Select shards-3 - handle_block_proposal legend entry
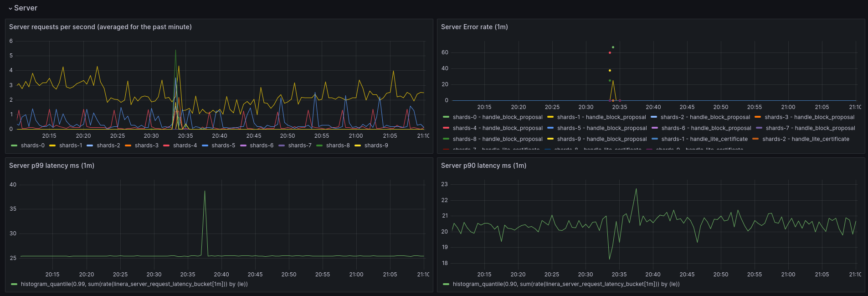The width and height of the screenshot is (868, 296). tap(810, 117)
